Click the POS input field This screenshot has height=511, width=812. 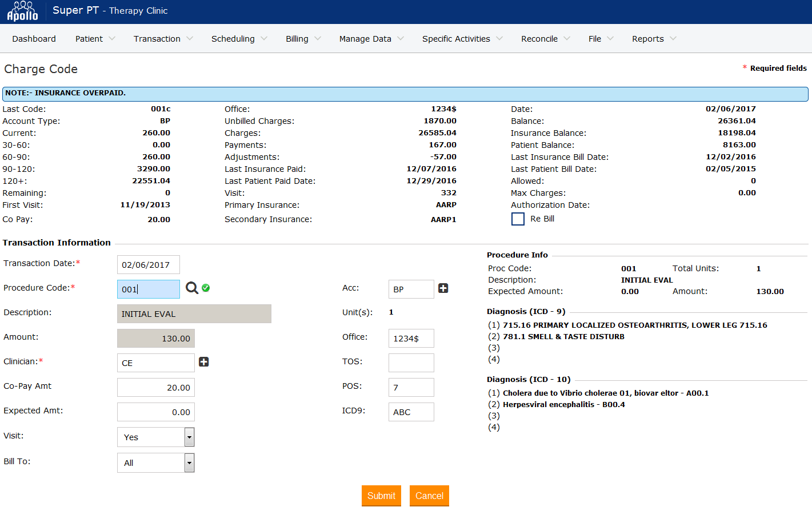[411, 388]
